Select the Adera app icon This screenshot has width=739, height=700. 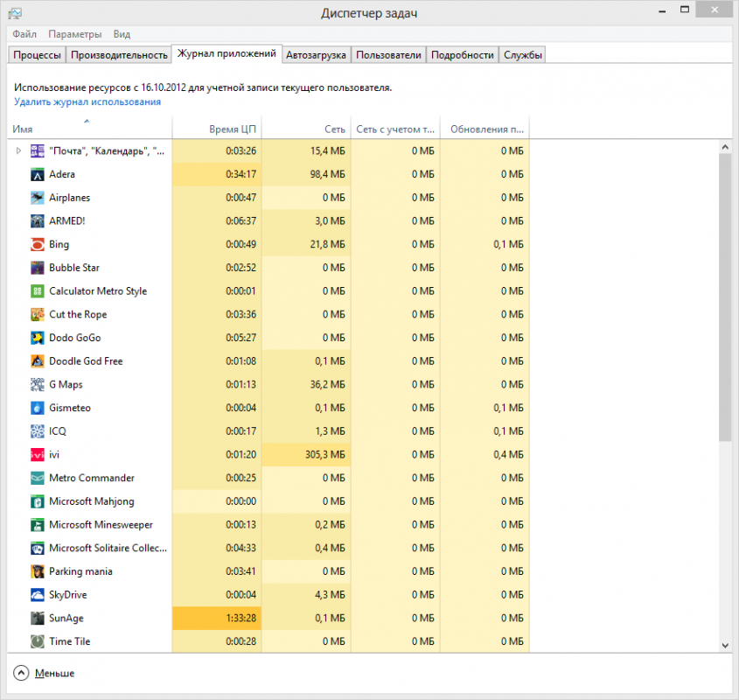point(38,174)
